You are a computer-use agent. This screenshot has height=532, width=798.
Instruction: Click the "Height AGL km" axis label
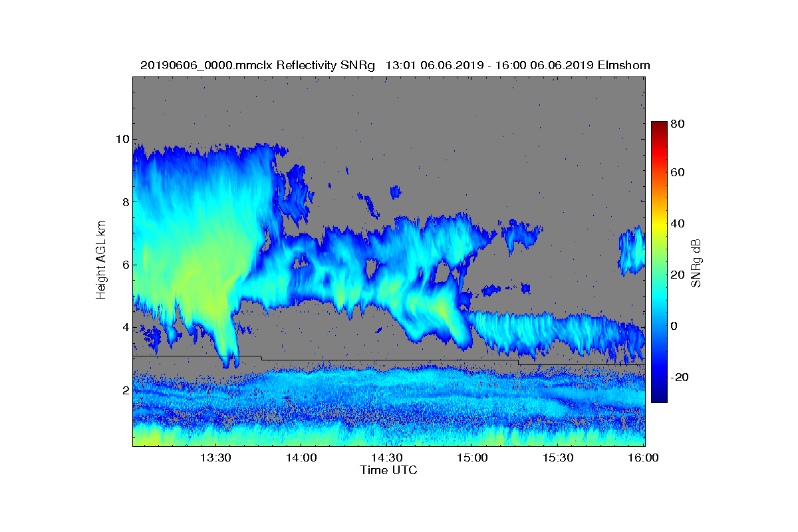[101, 261]
